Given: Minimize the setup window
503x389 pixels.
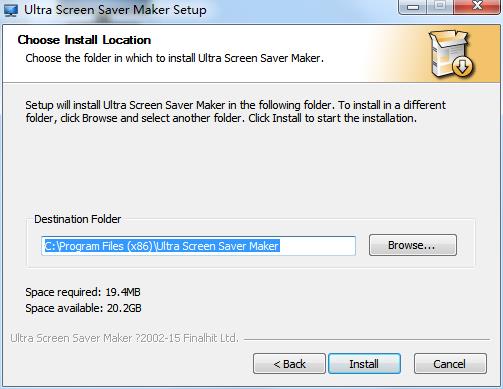Looking at the screenshot, I should [x=413, y=7].
